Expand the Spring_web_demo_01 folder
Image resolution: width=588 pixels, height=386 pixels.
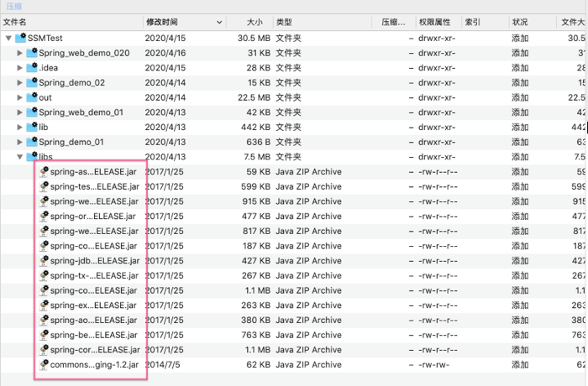tap(20, 112)
